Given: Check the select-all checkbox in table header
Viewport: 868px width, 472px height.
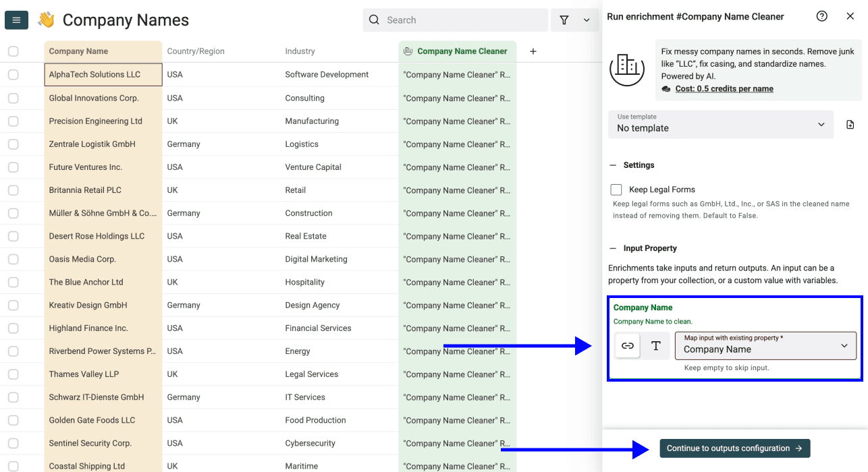Looking at the screenshot, I should (x=13, y=51).
